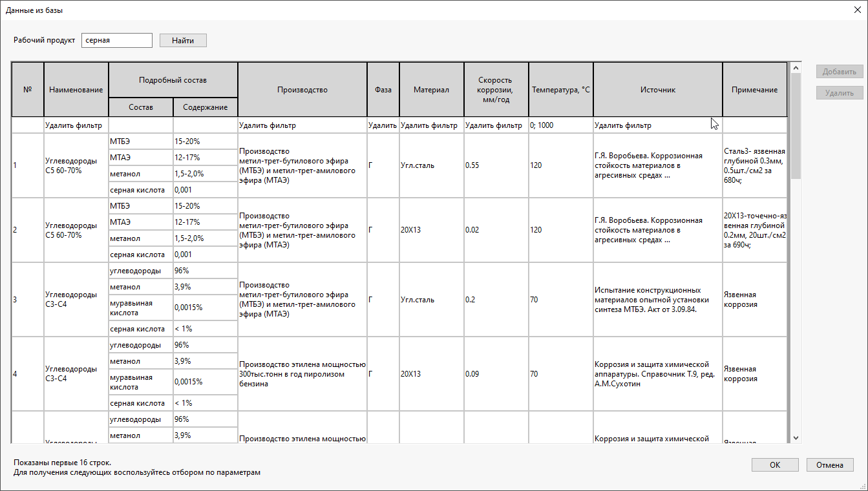
Task: Close the Данные из базы dialog
Action: (852, 10)
